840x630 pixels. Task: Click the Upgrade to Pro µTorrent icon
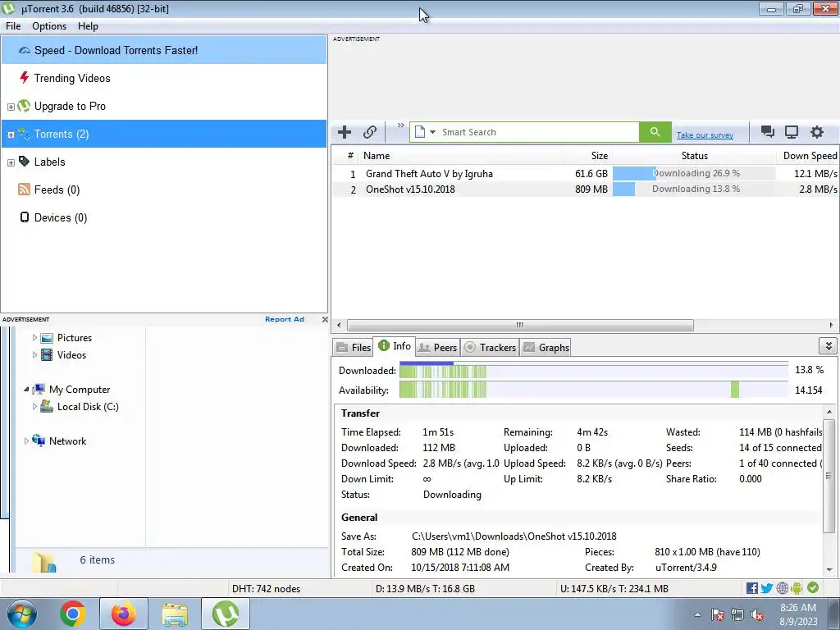coord(24,106)
